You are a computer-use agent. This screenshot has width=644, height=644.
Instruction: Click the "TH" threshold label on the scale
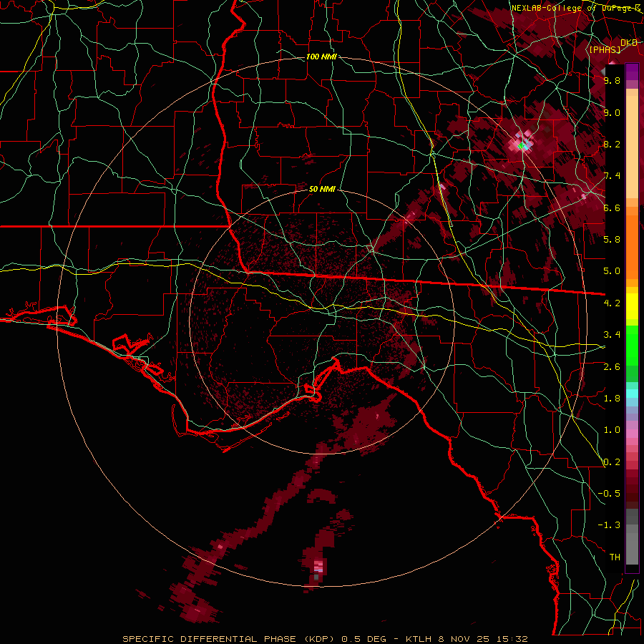[615, 557]
